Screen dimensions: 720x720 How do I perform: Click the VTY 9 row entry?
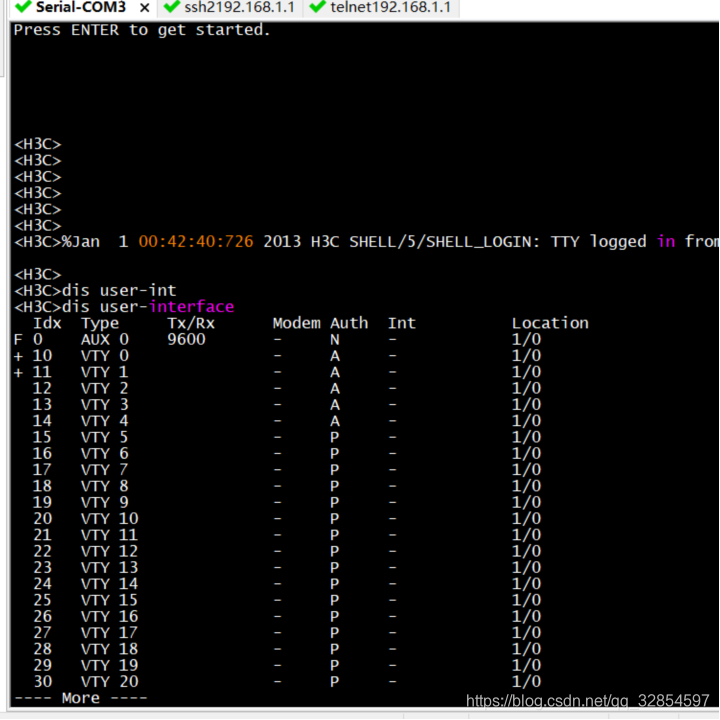click(x=105, y=503)
